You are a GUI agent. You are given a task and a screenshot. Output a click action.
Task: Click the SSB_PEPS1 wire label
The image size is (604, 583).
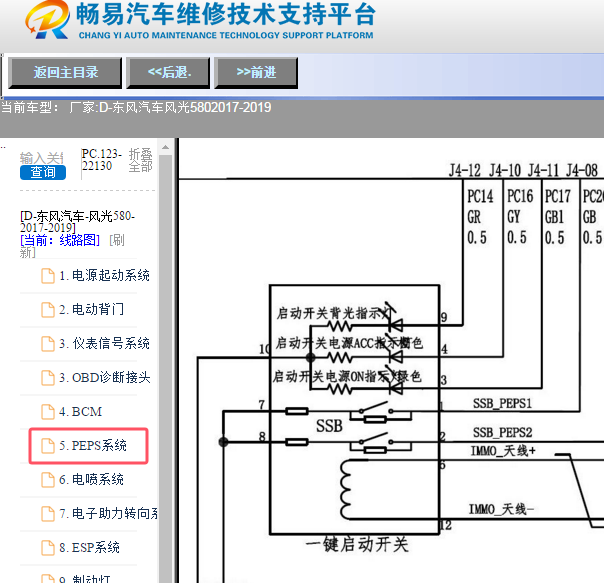point(502,403)
